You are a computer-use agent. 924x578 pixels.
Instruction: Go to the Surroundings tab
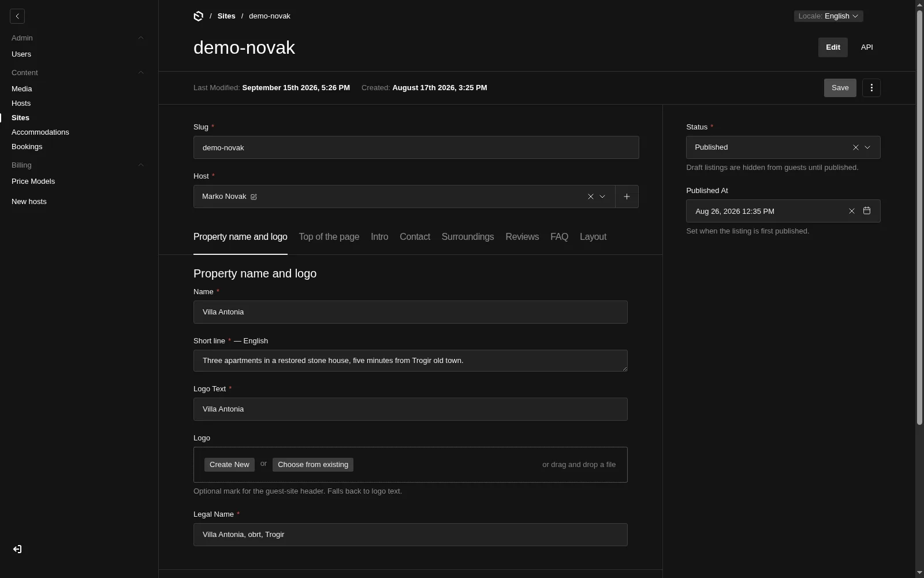pyautogui.click(x=468, y=237)
